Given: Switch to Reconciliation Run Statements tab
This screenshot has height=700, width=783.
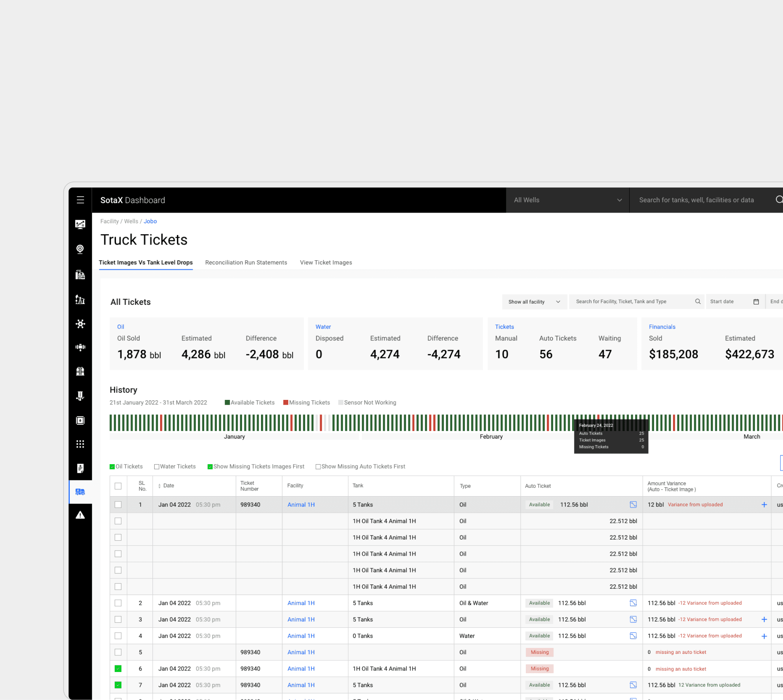Looking at the screenshot, I should [246, 263].
